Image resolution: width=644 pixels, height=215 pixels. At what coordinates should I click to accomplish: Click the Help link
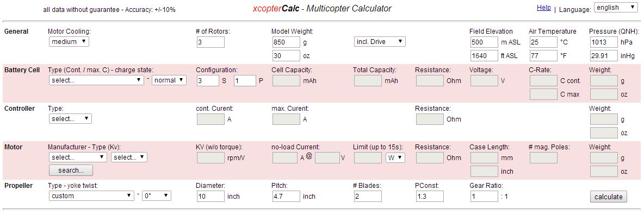click(x=544, y=8)
